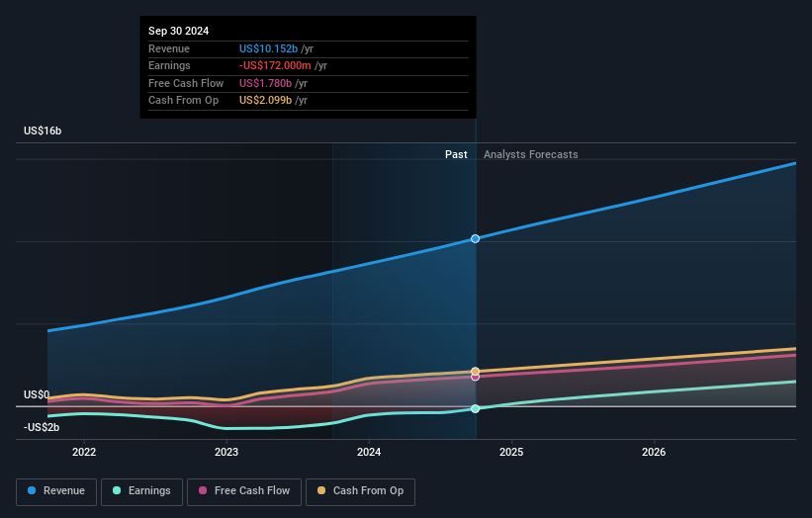The image size is (812, 518).
Task: Click the blue Revenue data point marker
Action: tap(475, 238)
